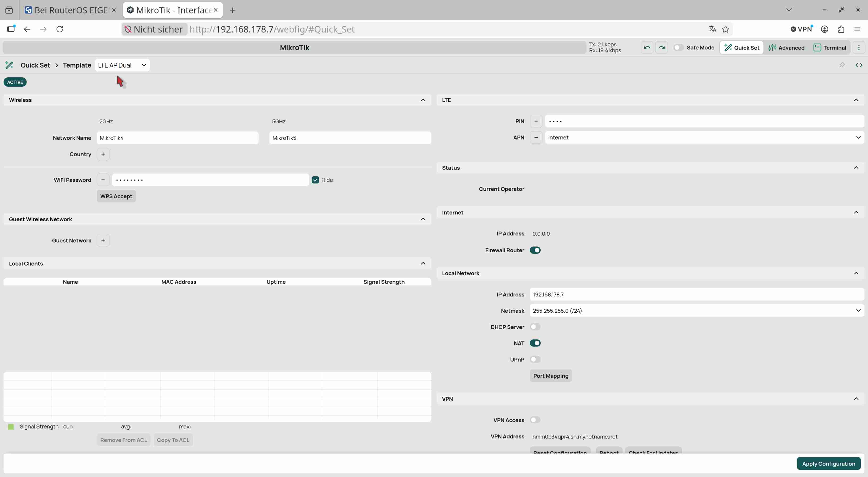The height and width of the screenshot is (477, 868).
Task: Open the recent tabs icon at window top-left
Action: 9,10
